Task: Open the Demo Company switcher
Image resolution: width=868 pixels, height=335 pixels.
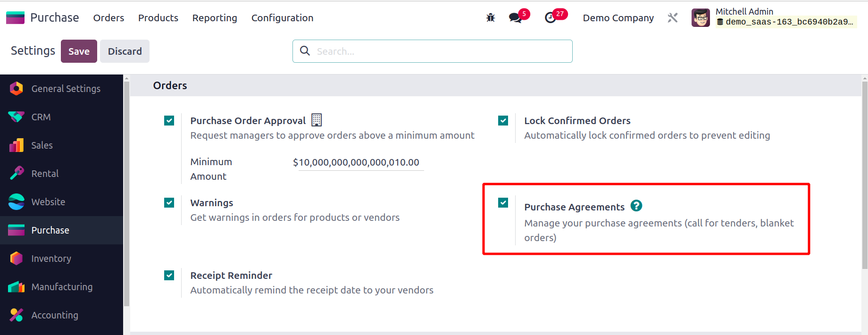Action: 618,18
